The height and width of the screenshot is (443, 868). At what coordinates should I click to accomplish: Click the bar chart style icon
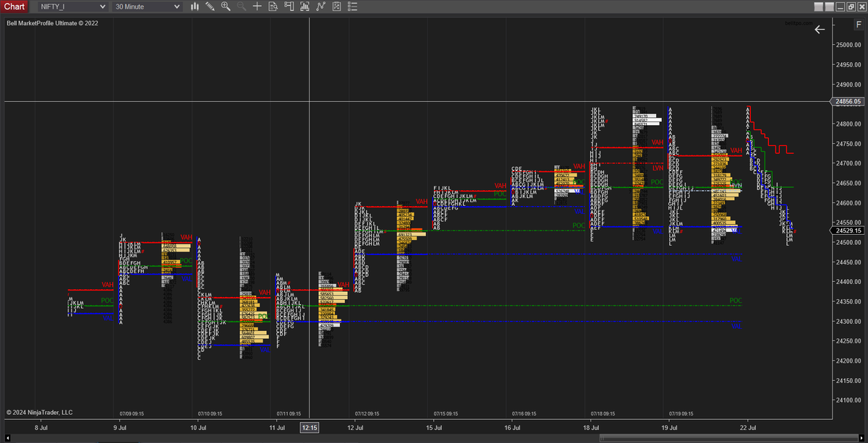click(x=195, y=7)
